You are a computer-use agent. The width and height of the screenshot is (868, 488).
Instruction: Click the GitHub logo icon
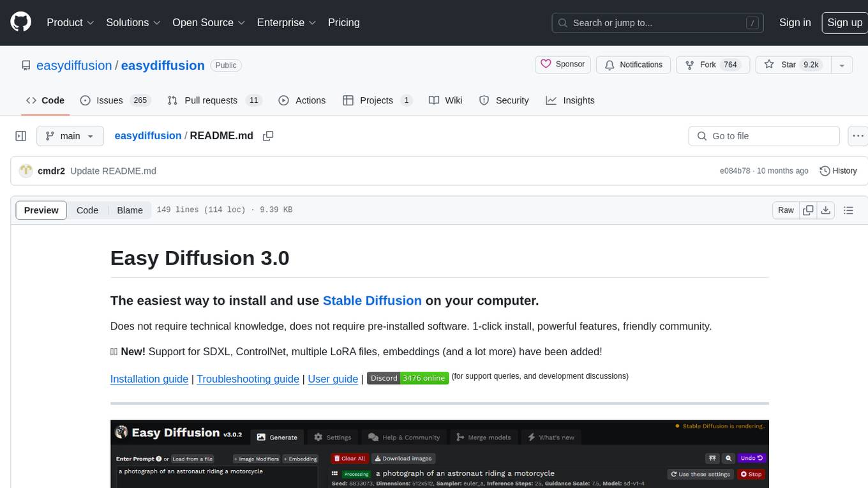click(x=21, y=22)
